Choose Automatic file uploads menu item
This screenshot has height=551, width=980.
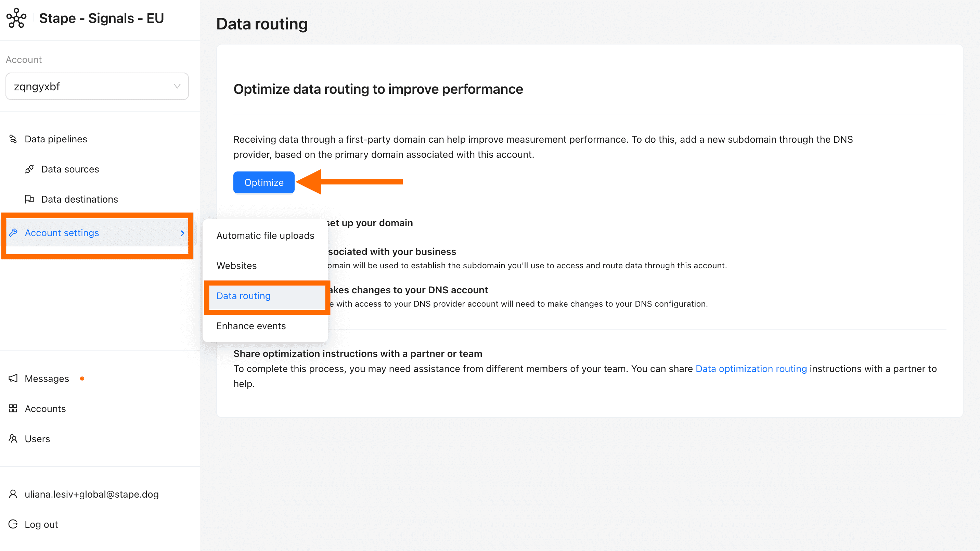265,235
